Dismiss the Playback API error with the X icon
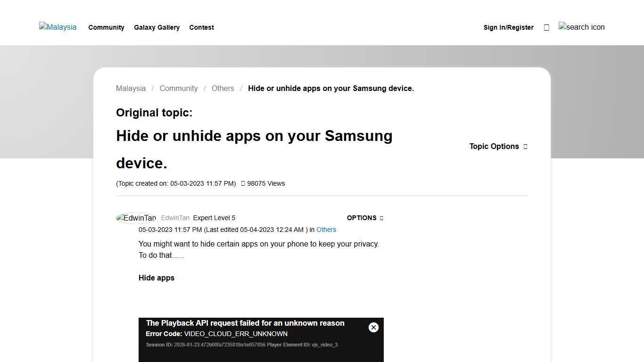This screenshot has width=644, height=362. click(x=373, y=327)
